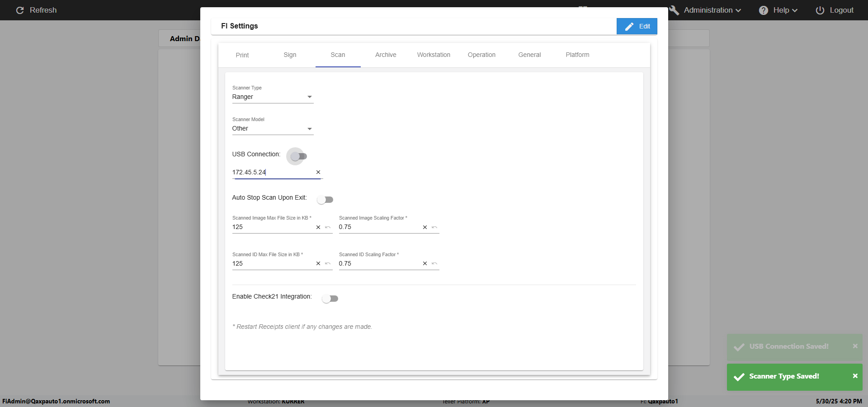
Task: Clear the IP address 172.45.5.24 field
Action: tap(318, 172)
